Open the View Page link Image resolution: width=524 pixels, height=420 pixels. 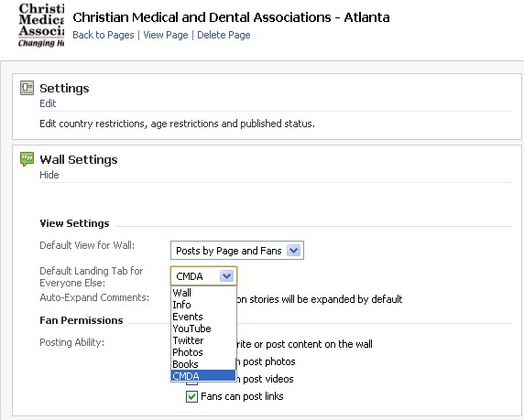point(166,35)
